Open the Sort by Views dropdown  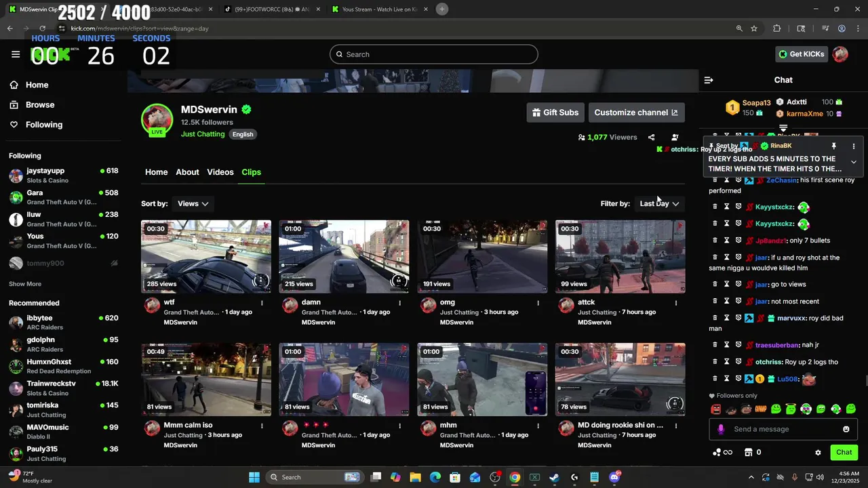click(193, 203)
